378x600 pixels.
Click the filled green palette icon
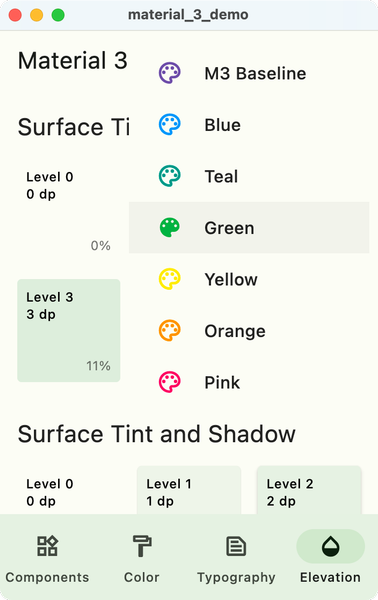point(169,228)
